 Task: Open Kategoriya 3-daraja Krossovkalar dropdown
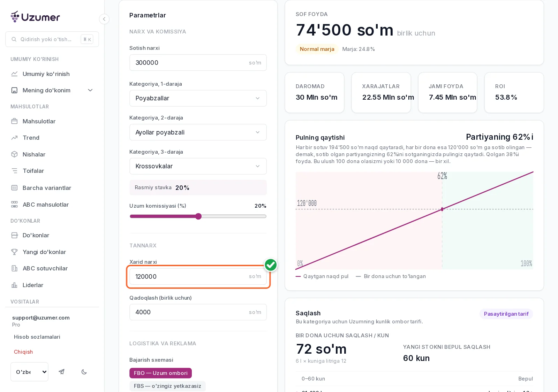click(x=198, y=166)
